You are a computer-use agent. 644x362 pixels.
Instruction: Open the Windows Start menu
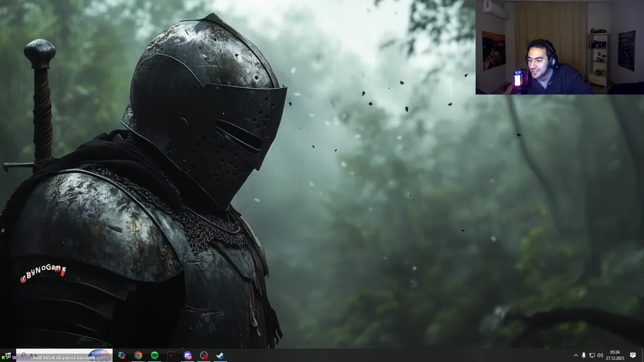pos(8,355)
